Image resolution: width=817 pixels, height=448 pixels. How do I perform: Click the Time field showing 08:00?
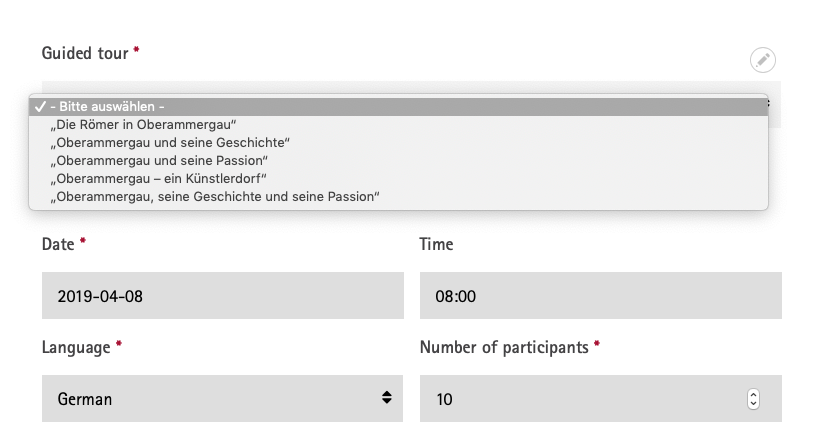601,295
